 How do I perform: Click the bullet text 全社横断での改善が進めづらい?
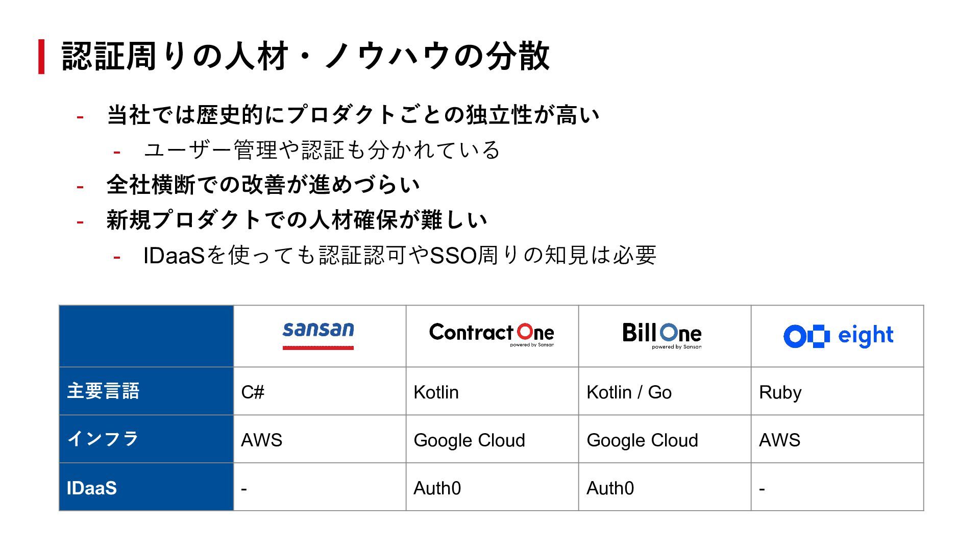pos(263,185)
